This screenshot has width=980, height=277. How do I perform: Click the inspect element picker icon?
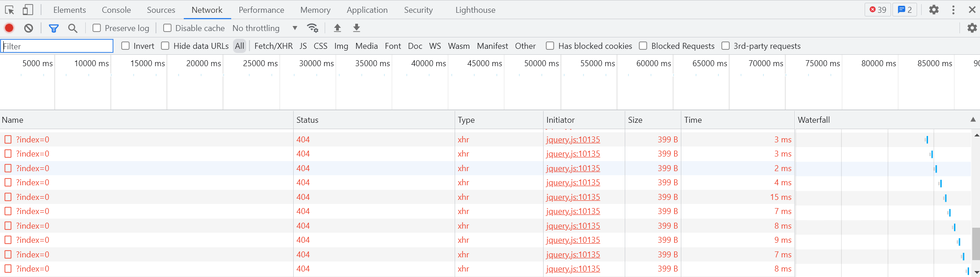click(x=10, y=10)
